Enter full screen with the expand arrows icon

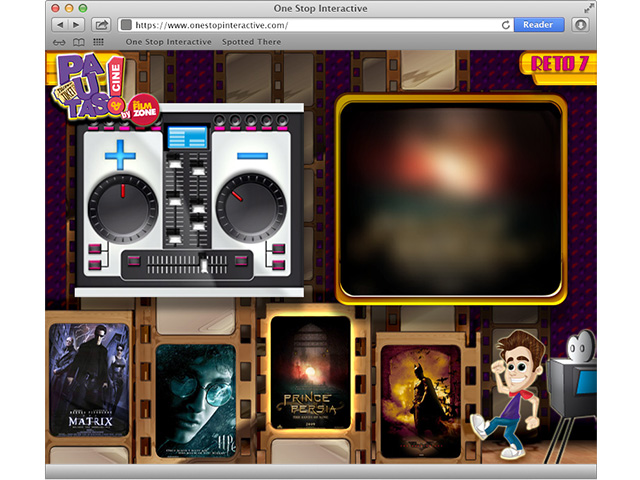589,8
